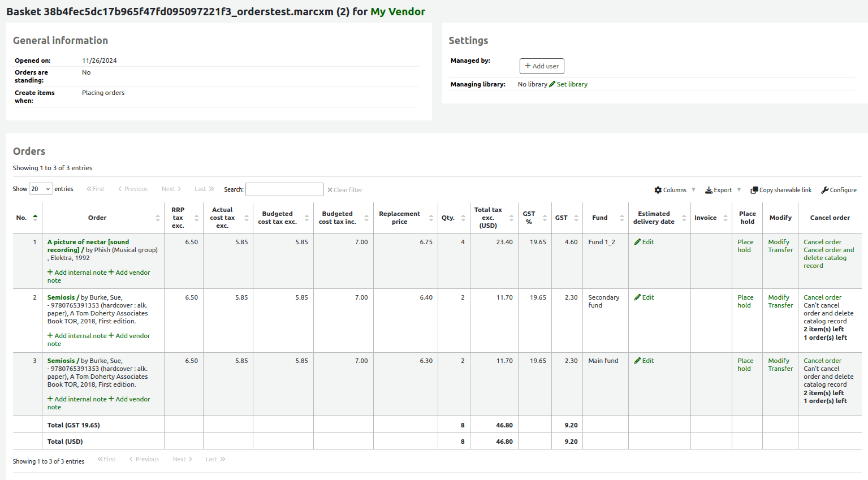Click the pencil icon before Set library
Image resolution: width=868 pixels, height=480 pixels.
(552, 84)
